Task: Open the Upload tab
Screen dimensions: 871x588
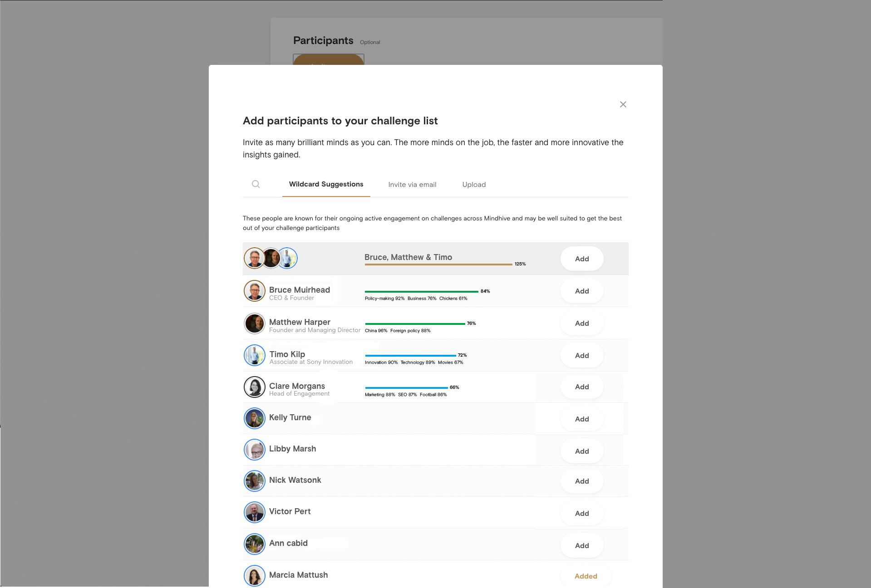Action: [473, 184]
